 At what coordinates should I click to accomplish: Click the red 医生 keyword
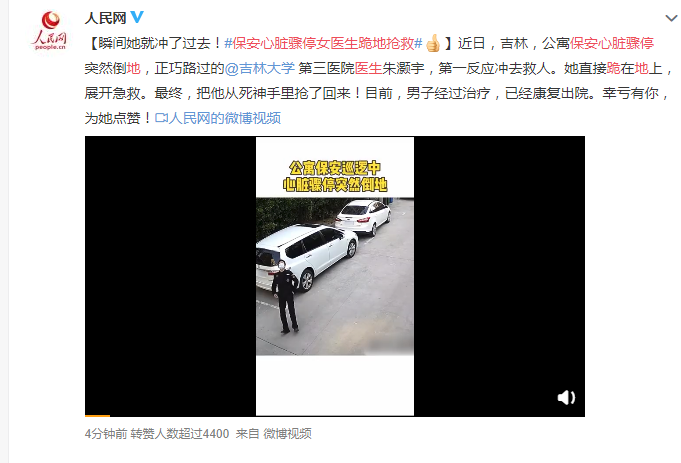(369, 68)
